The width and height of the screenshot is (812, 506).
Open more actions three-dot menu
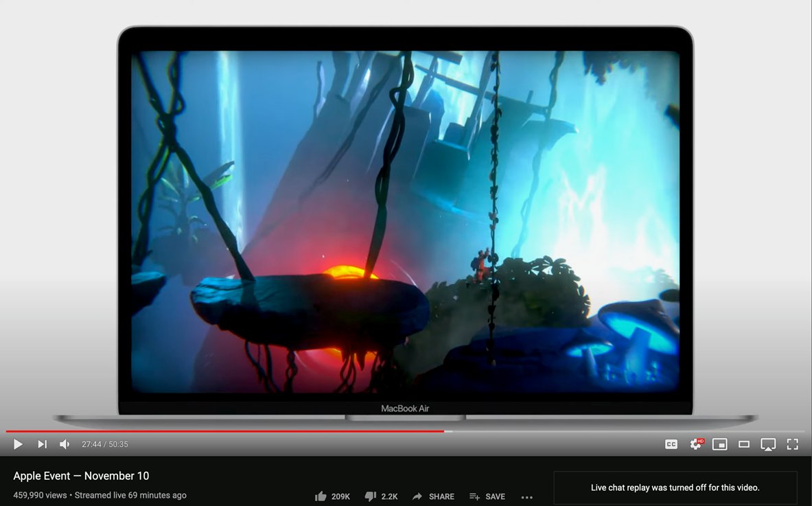click(526, 497)
